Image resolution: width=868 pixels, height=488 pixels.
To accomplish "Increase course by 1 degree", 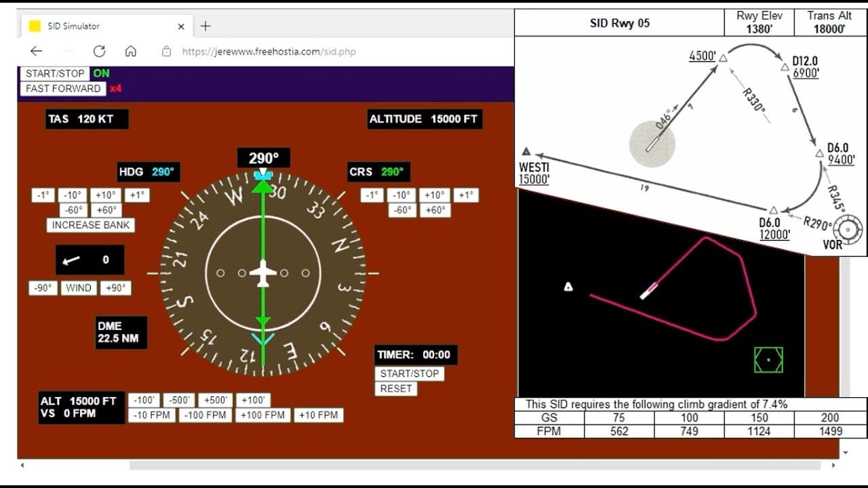I will [x=466, y=195].
